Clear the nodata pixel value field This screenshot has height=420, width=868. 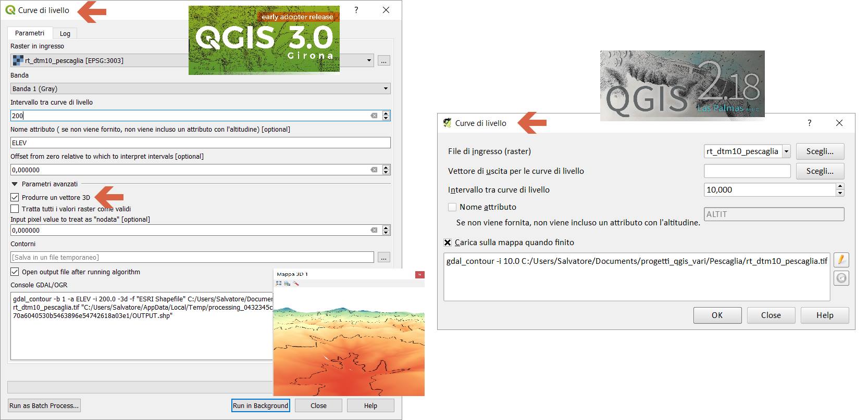(x=374, y=230)
